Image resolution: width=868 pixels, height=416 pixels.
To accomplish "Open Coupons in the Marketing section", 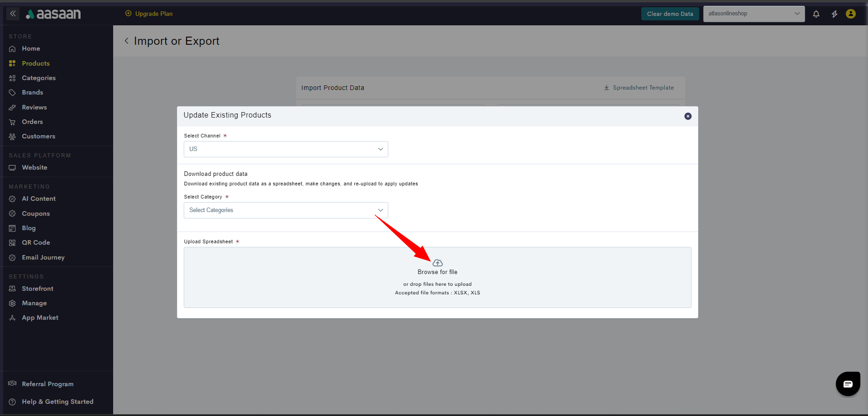I will (36, 213).
